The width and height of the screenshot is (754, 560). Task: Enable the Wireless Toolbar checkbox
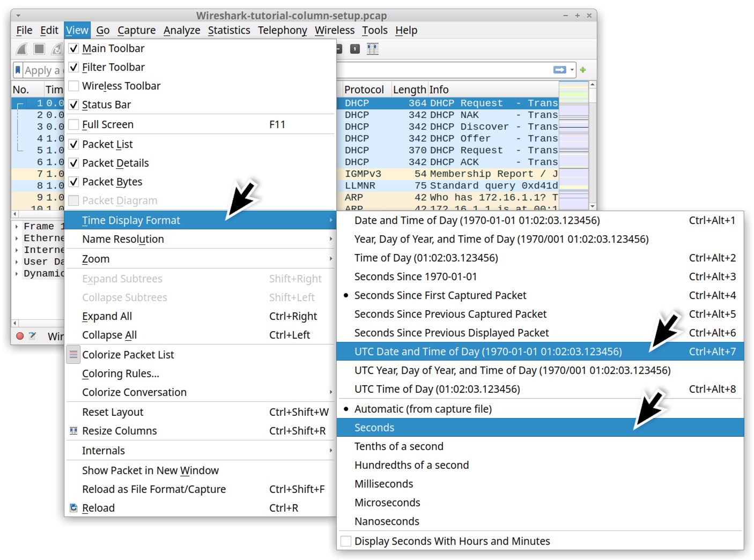tap(74, 86)
